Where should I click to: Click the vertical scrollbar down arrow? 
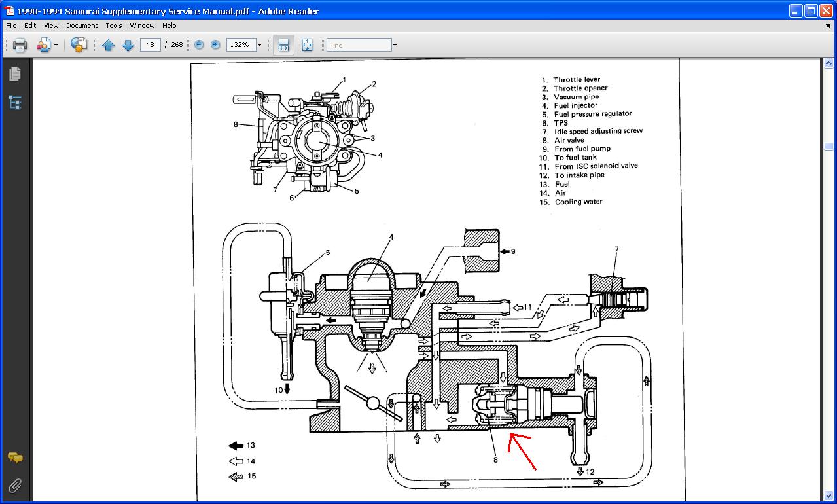tap(828, 495)
